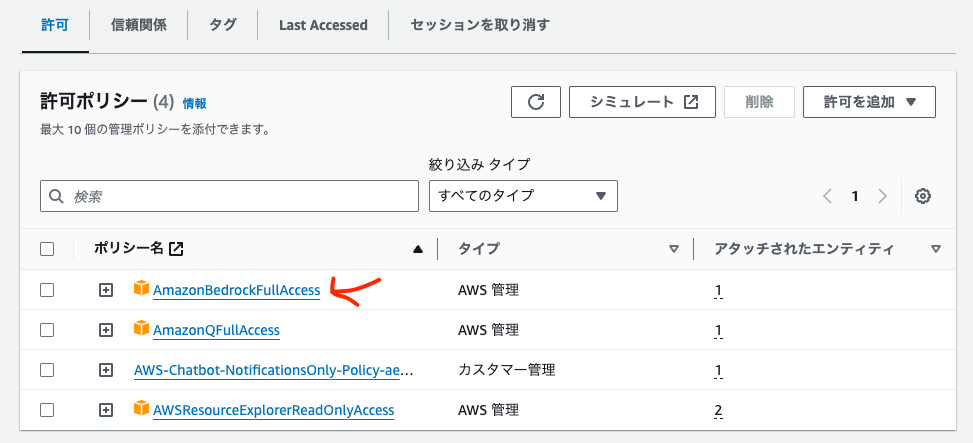Viewport: 973px width, 443px height.
Task: Click the orange AmazonBedrockFullAccess policy cube icon
Action: coord(141,290)
